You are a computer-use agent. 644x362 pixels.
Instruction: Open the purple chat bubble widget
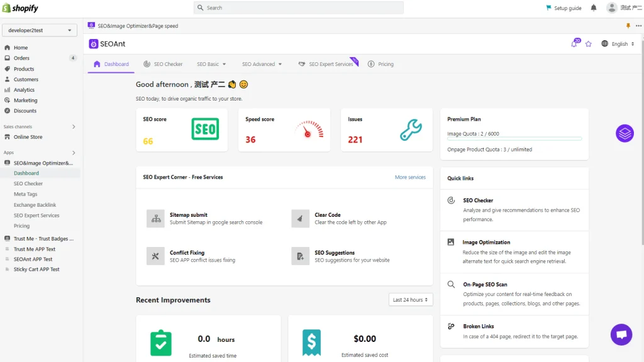coord(621,335)
